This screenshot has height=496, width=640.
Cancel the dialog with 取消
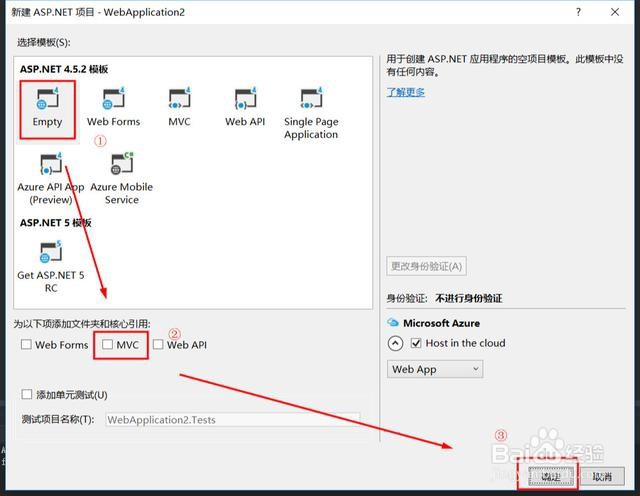[x=602, y=476]
